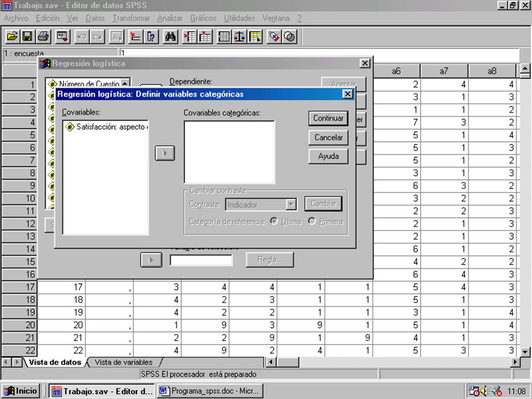
Task: Open the Ver menu
Action: [72, 18]
